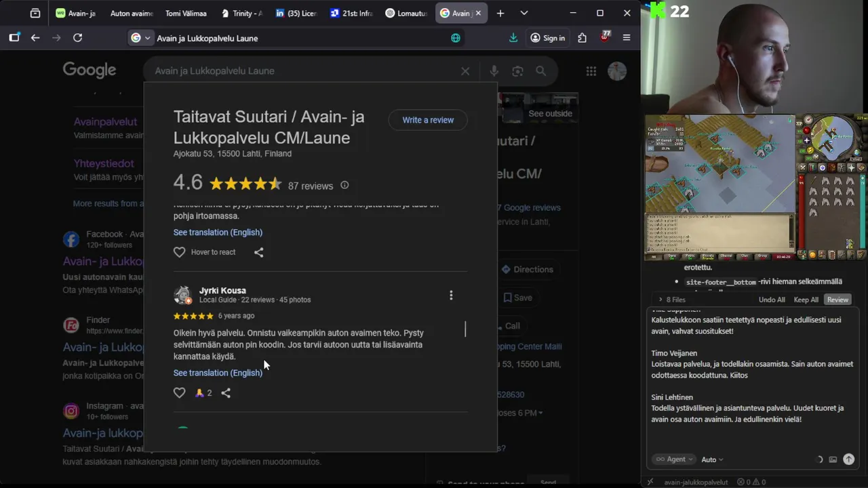Switch to the 'Auton avaime' tab
This screenshot has height=488, width=868.
click(x=131, y=13)
